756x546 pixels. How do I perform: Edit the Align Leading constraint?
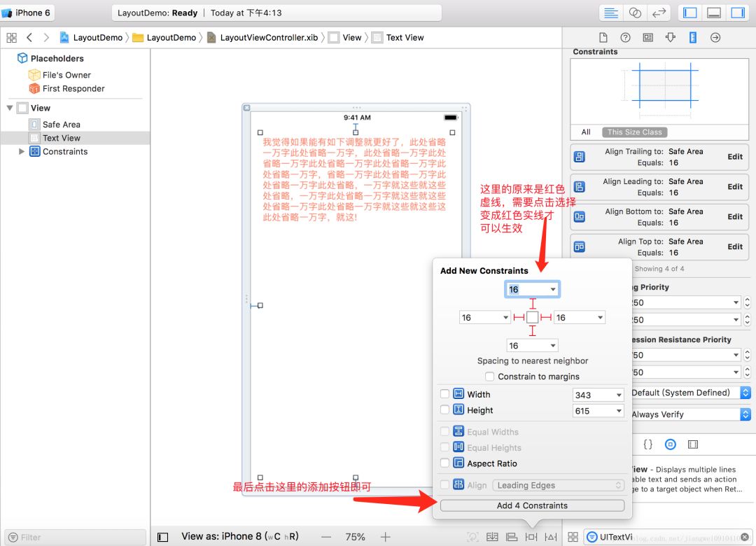(735, 187)
